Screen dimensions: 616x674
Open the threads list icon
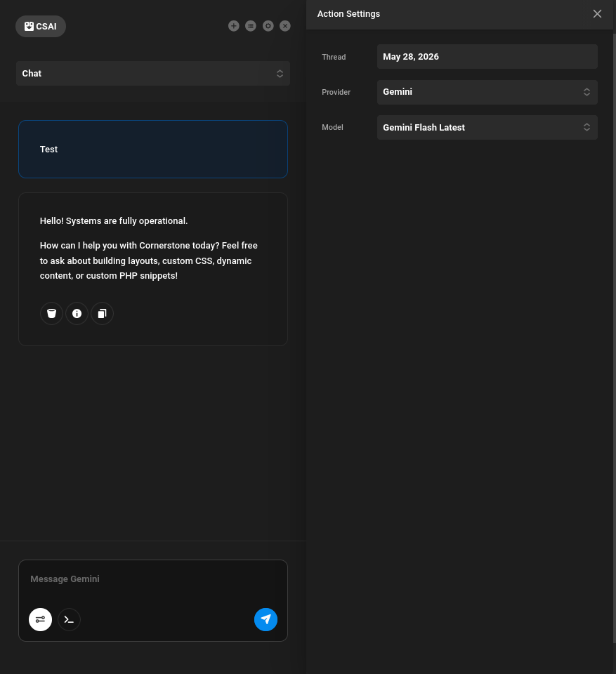tap(251, 26)
